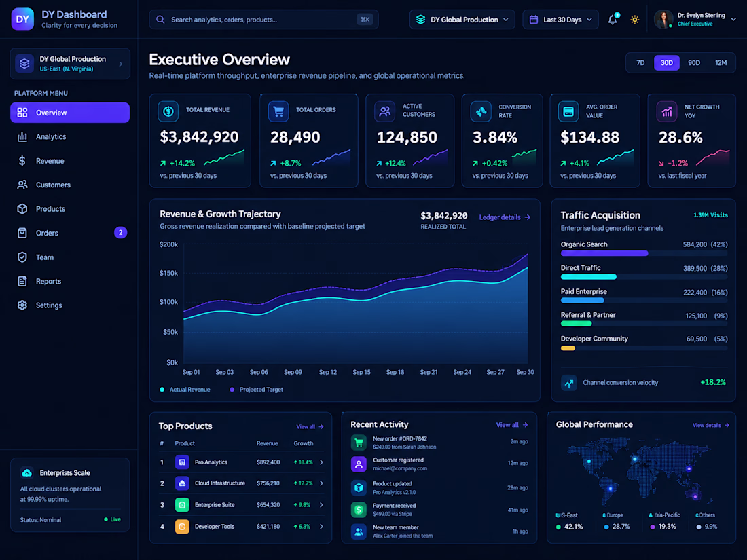Viewport: 747px width, 560px height.
Task: Click the Total Orders cart icon
Action: coord(278,111)
